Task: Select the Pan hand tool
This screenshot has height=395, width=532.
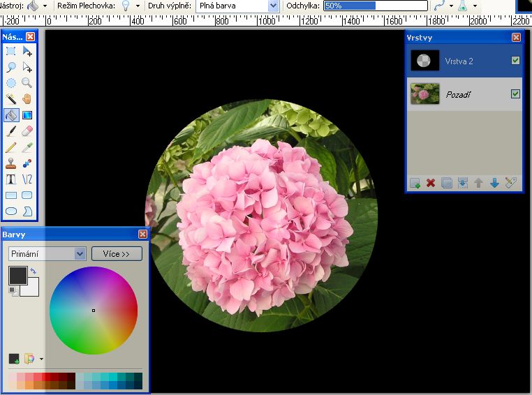Action: (27, 99)
